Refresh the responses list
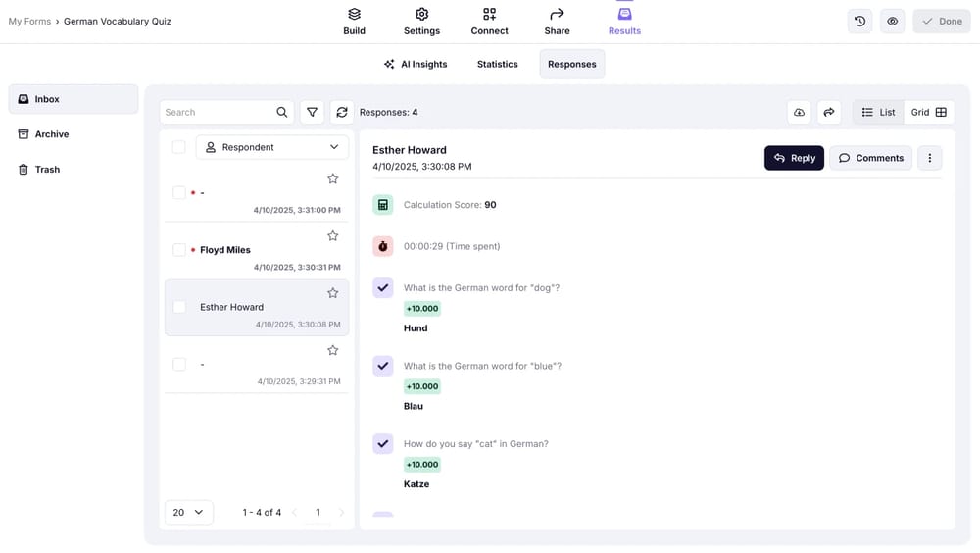 (x=341, y=112)
